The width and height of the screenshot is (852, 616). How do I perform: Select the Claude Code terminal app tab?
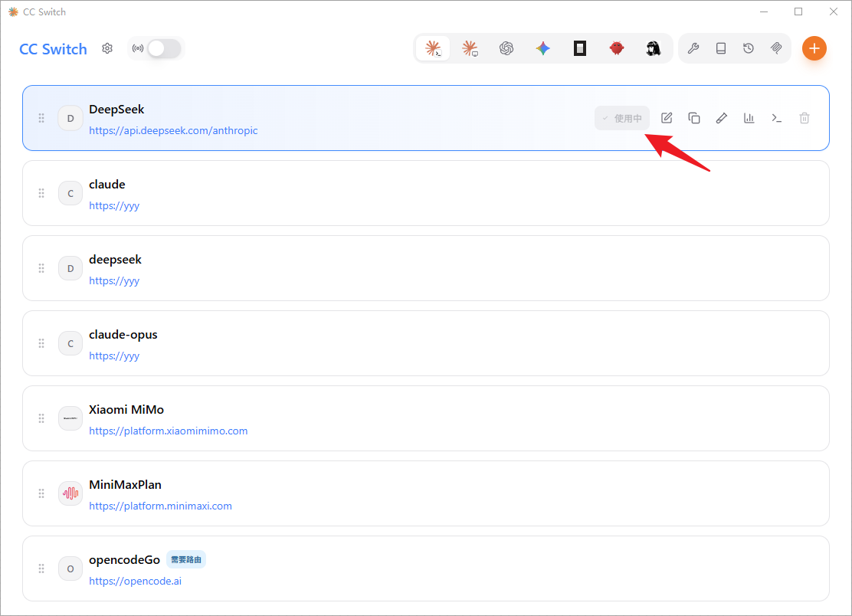pyautogui.click(x=433, y=48)
